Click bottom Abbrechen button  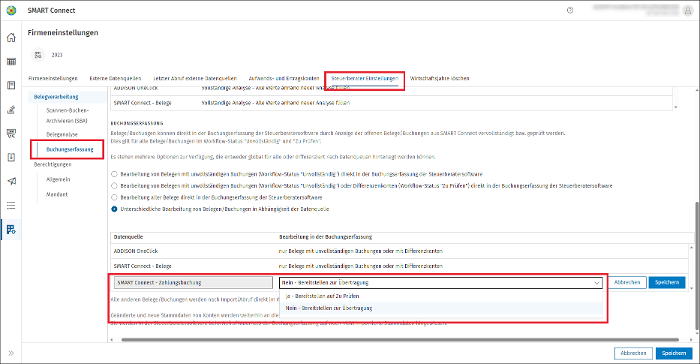pyautogui.click(x=633, y=353)
